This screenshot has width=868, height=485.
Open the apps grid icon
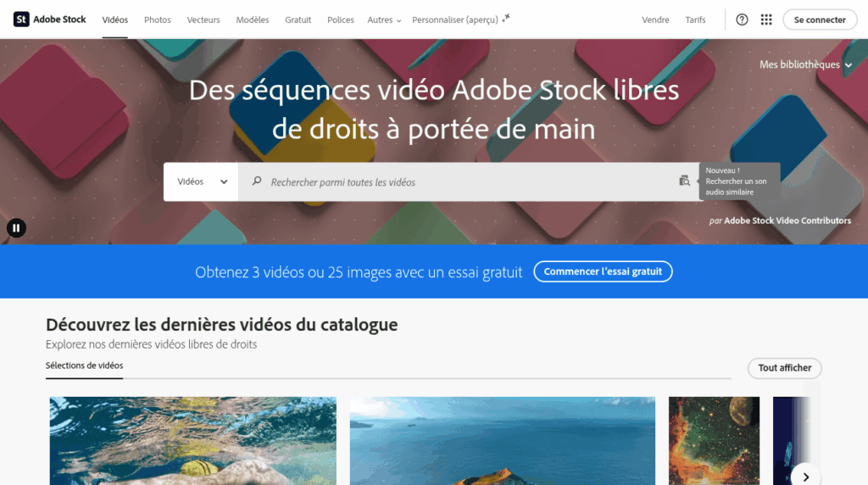pyautogui.click(x=766, y=20)
